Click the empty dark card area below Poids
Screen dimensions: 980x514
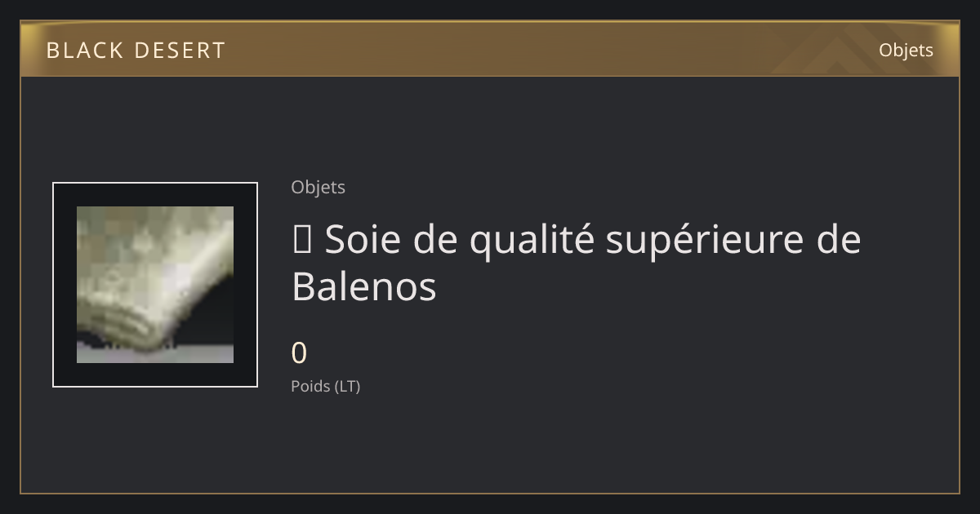point(572,445)
